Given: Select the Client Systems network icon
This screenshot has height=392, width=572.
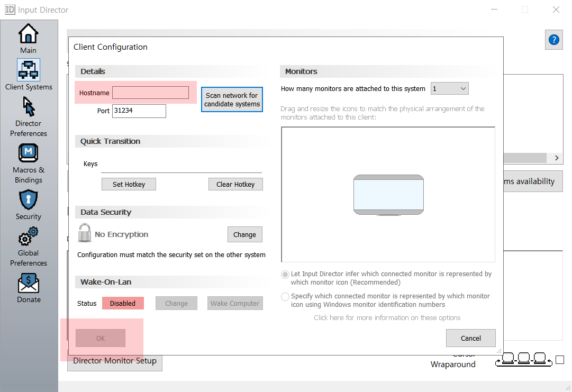Looking at the screenshot, I should [x=29, y=70].
